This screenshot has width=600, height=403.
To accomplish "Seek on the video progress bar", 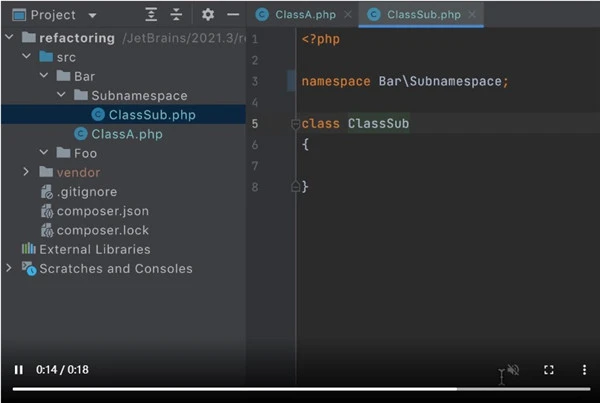I will 301,389.
